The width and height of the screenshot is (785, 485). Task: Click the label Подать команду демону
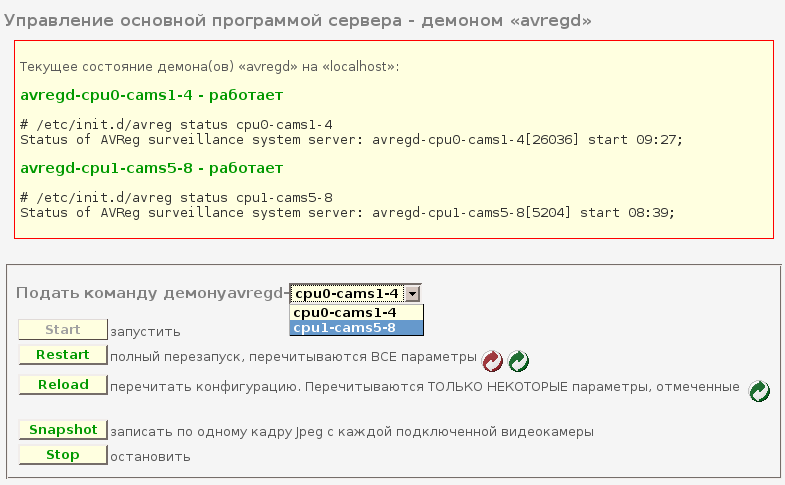(122, 293)
